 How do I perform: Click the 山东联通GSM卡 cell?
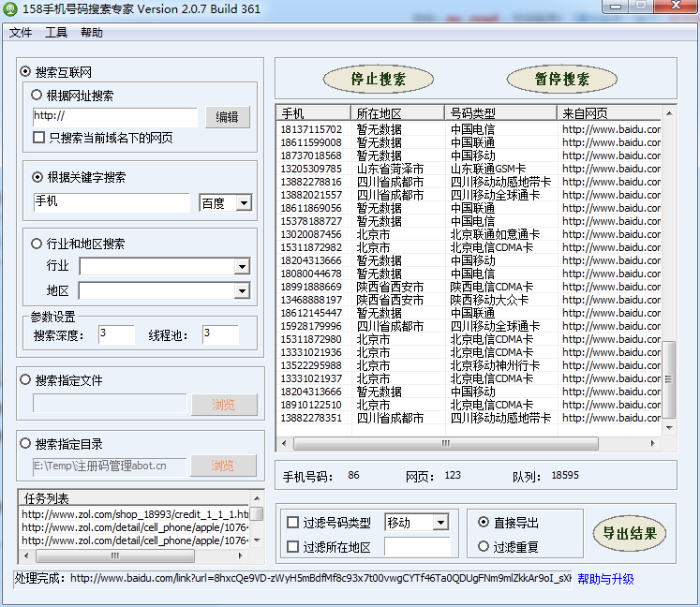pyautogui.click(x=488, y=169)
